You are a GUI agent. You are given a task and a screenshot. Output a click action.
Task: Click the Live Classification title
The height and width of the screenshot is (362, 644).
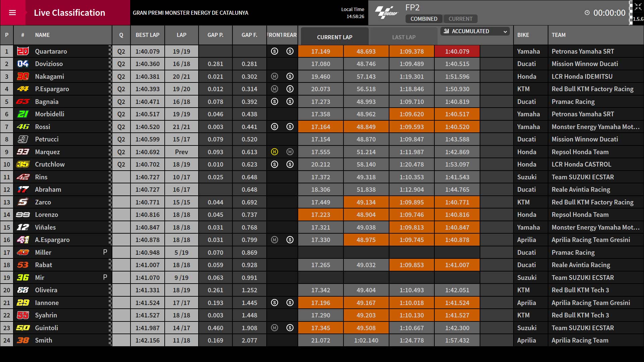[69, 13]
